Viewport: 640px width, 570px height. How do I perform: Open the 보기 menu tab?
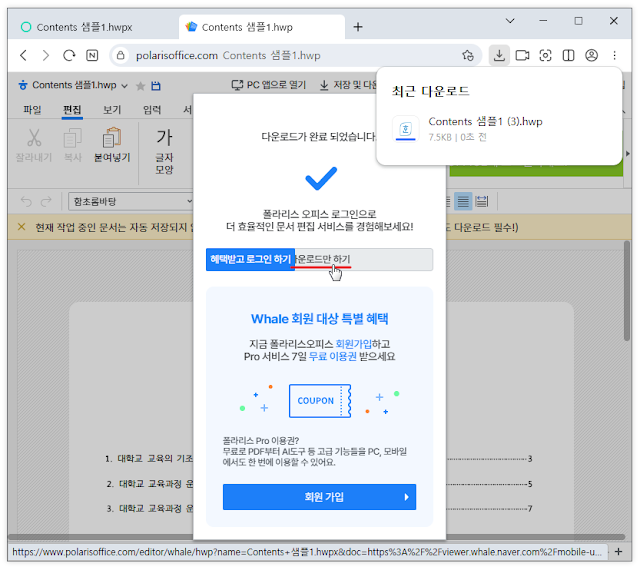(112, 109)
